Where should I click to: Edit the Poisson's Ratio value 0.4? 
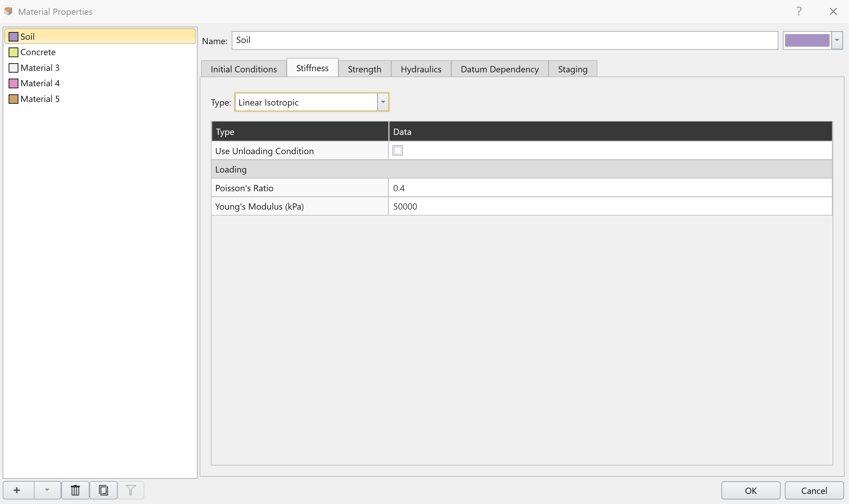coord(610,188)
